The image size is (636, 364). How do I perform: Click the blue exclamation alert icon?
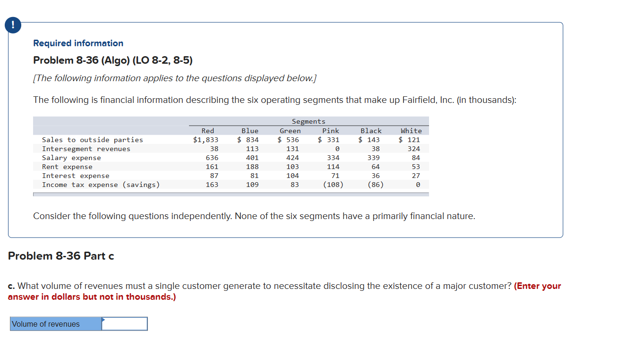tap(13, 25)
